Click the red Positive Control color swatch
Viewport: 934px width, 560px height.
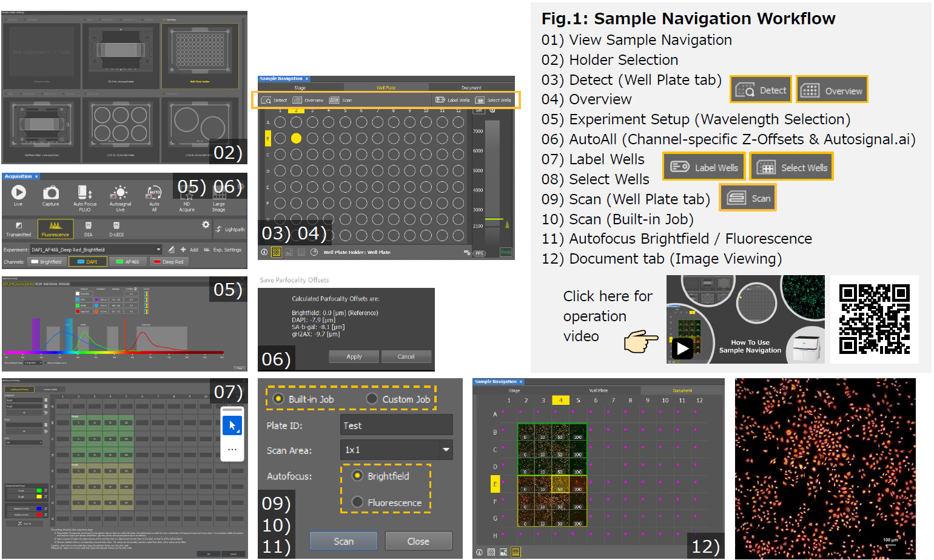pos(39,515)
